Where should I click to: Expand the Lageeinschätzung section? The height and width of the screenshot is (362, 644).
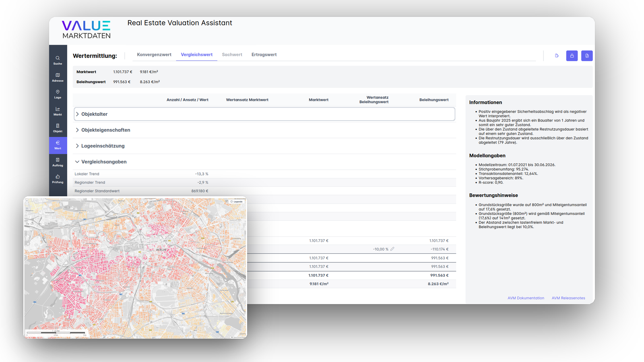(x=264, y=146)
